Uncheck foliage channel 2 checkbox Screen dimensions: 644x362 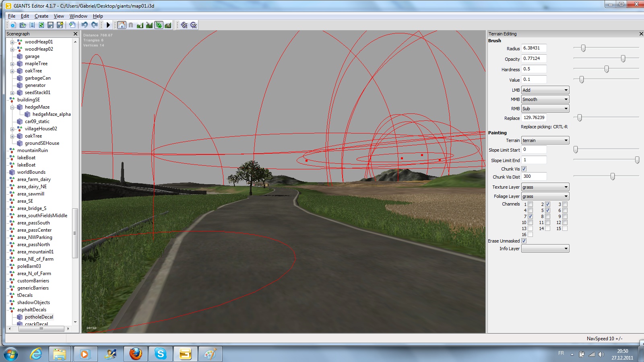[547, 204]
